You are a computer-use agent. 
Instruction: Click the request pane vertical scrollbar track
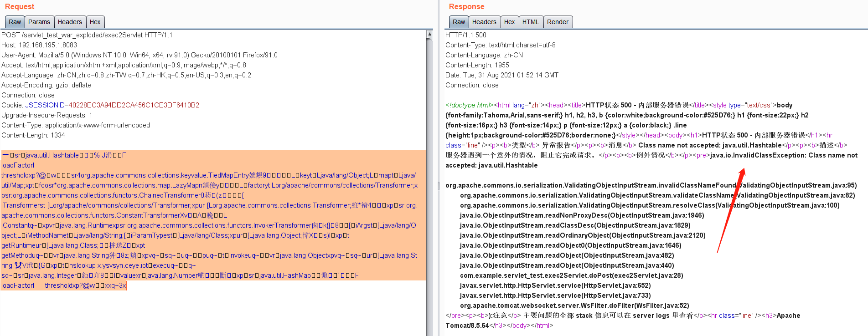(429, 187)
